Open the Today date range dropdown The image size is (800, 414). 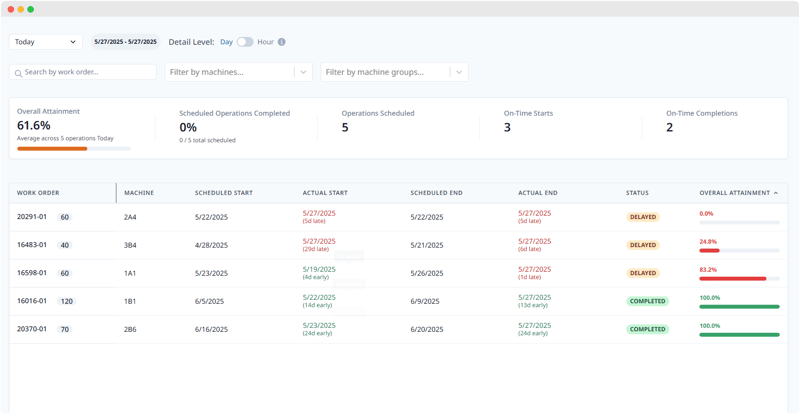click(46, 42)
